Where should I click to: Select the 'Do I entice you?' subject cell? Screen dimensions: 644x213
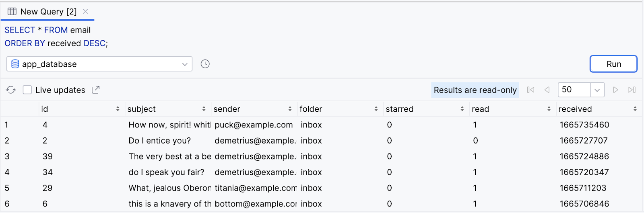click(160, 141)
